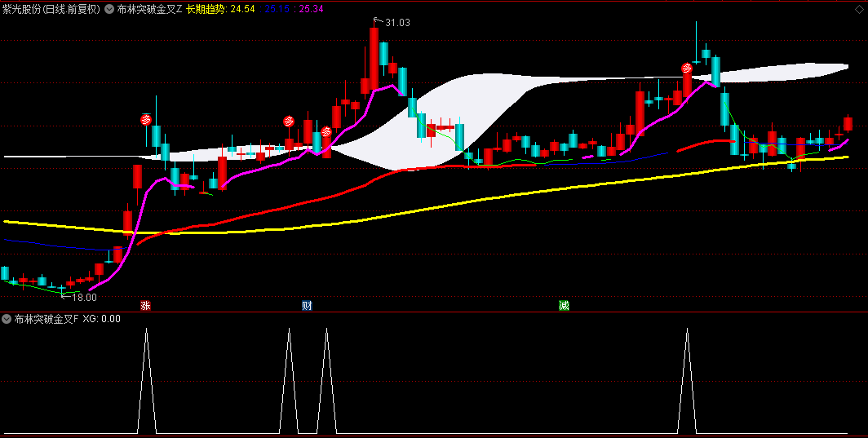
Task: Click the 多 signal marker above the 财 date
Action: tap(289, 121)
